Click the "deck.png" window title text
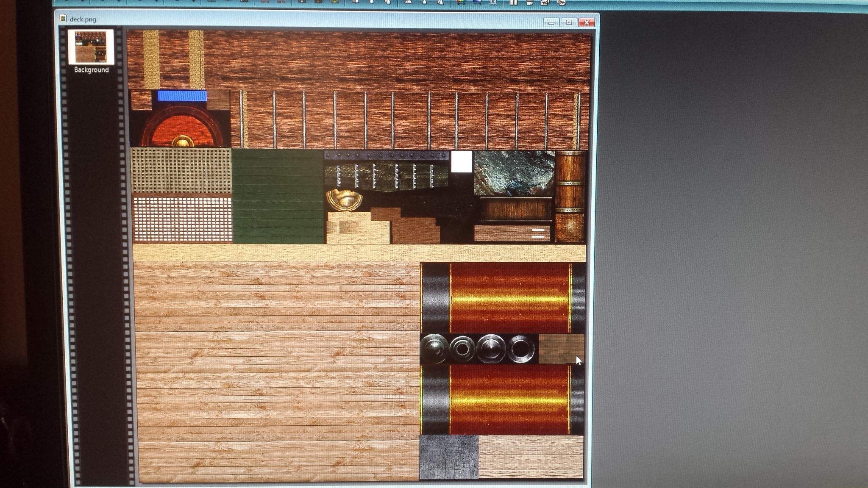The height and width of the screenshot is (488, 868). pyautogui.click(x=83, y=19)
